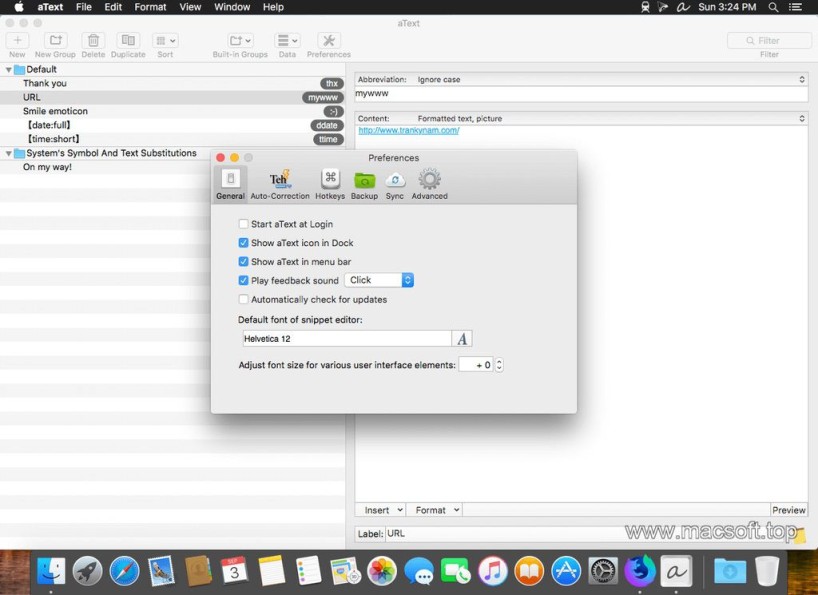Viewport: 818px width, 595px height.
Task: Toggle Automatically check for updates
Action: 244,299
